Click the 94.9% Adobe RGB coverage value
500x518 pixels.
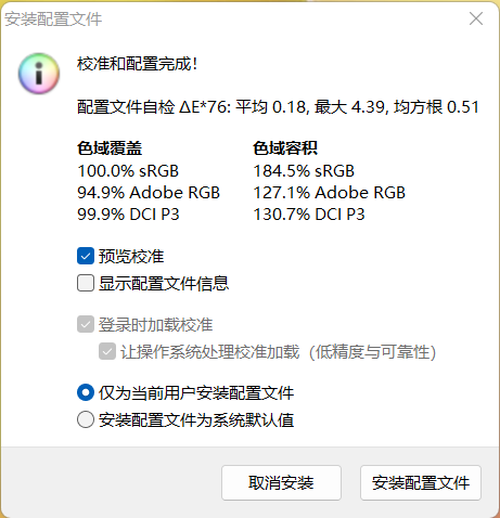coord(149,192)
